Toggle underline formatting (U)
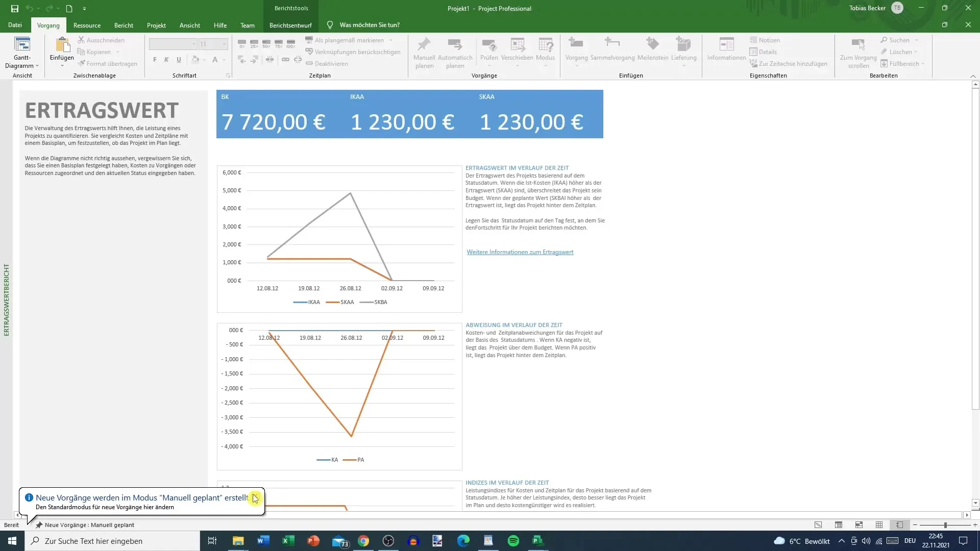The width and height of the screenshot is (980, 551). pyautogui.click(x=179, y=60)
